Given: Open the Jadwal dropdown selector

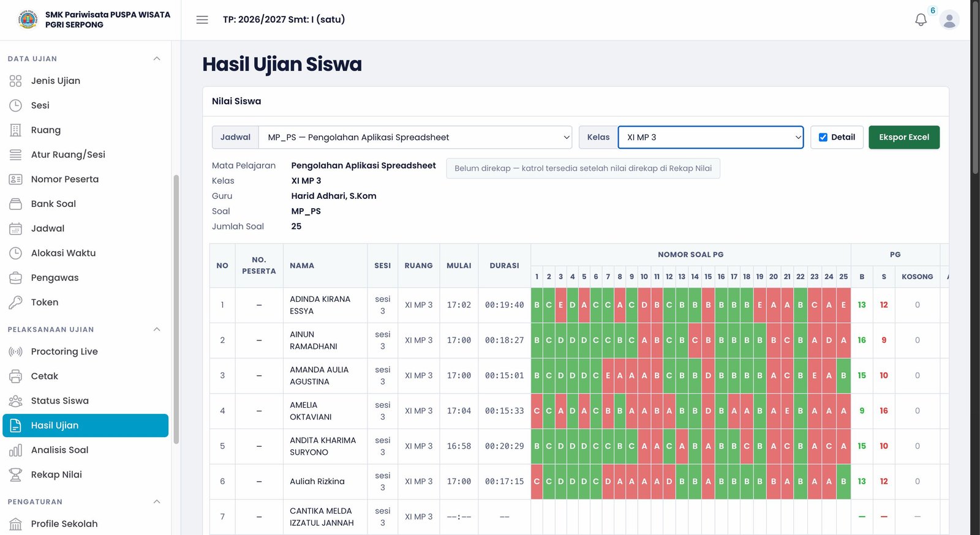Looking at the screenshot, I should (415, 137).
